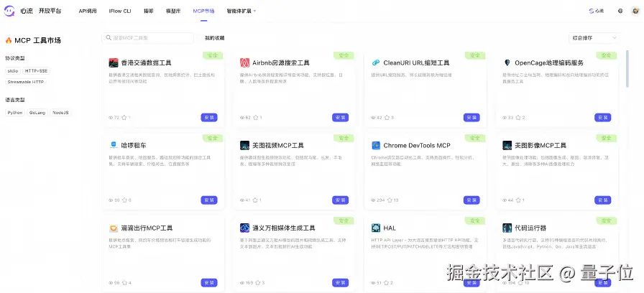Click the 代码运行器 icon

tap(507, 228)
